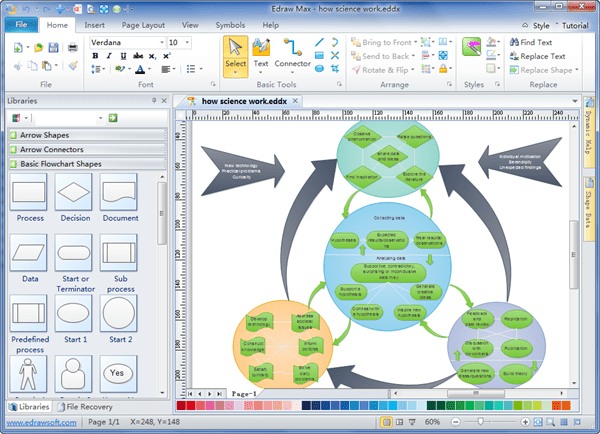Click the grid view icon in status bar
The height and width of the screenshot is (434, 600).
[x=564, y=422]
